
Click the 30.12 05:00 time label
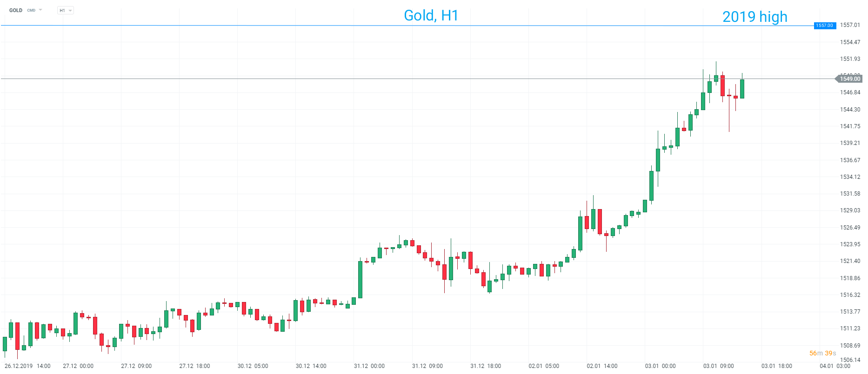[253, 366]
